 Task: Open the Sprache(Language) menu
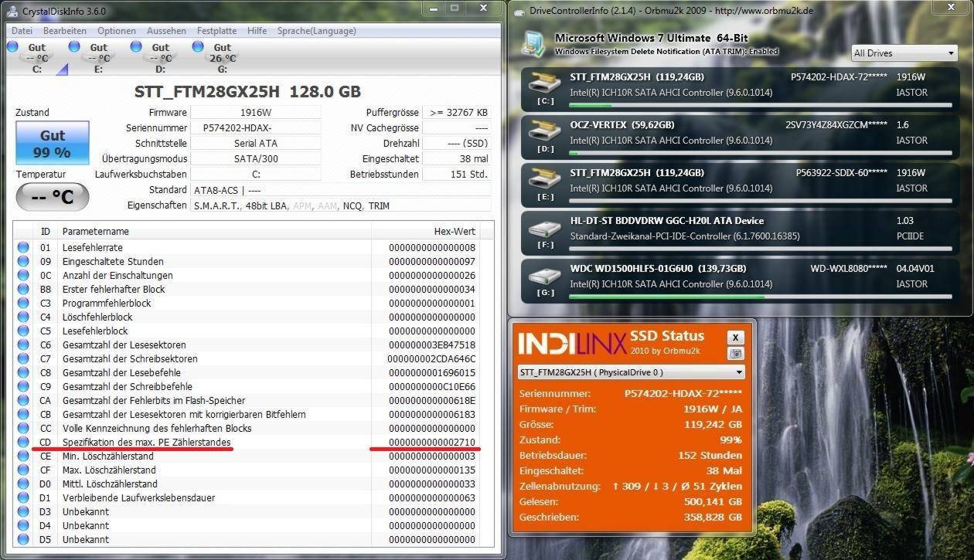click(317, 31)
